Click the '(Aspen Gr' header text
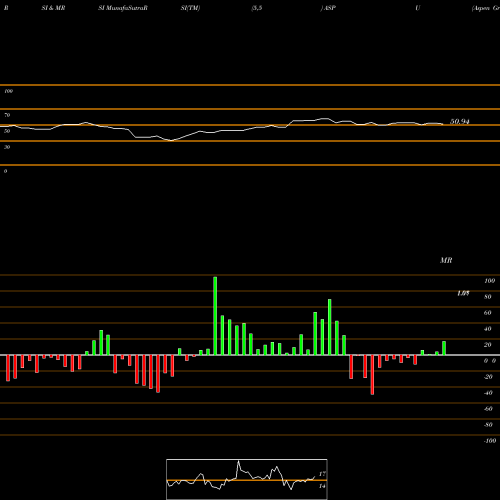 [486, 8]
